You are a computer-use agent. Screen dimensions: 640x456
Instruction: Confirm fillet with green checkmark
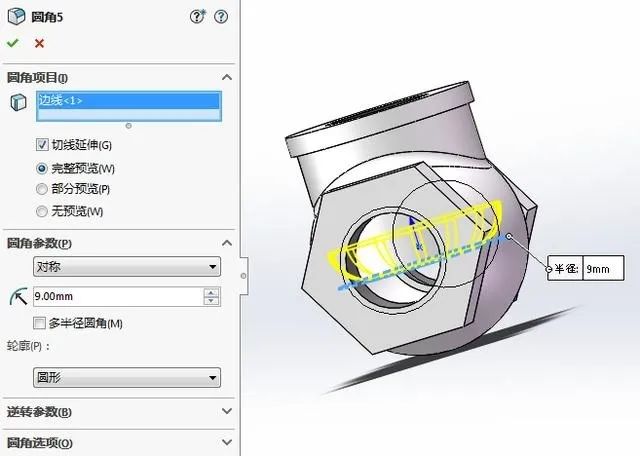tap(13, 43)
